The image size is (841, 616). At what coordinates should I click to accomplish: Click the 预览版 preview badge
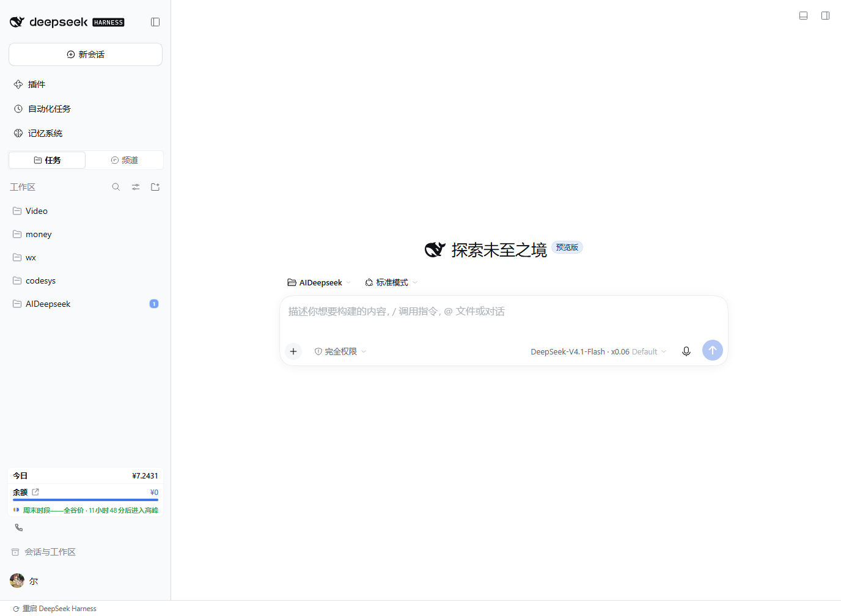click(x=567, y=248)
